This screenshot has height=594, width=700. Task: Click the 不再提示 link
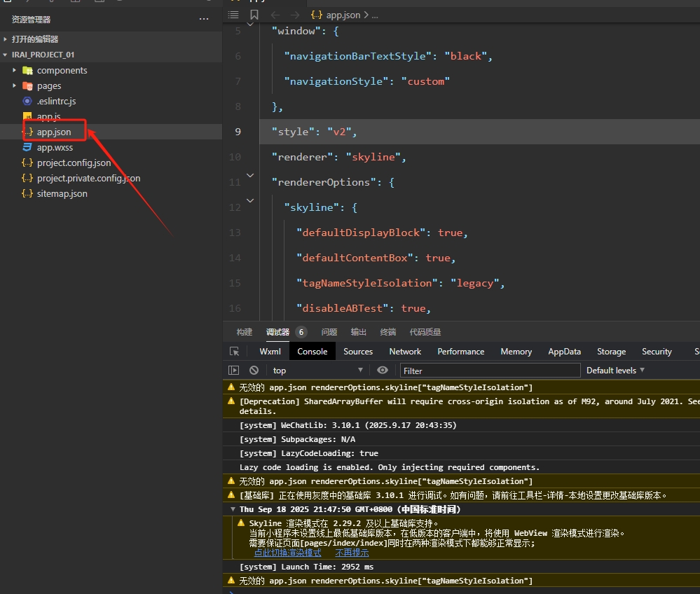tap(352, 553)
